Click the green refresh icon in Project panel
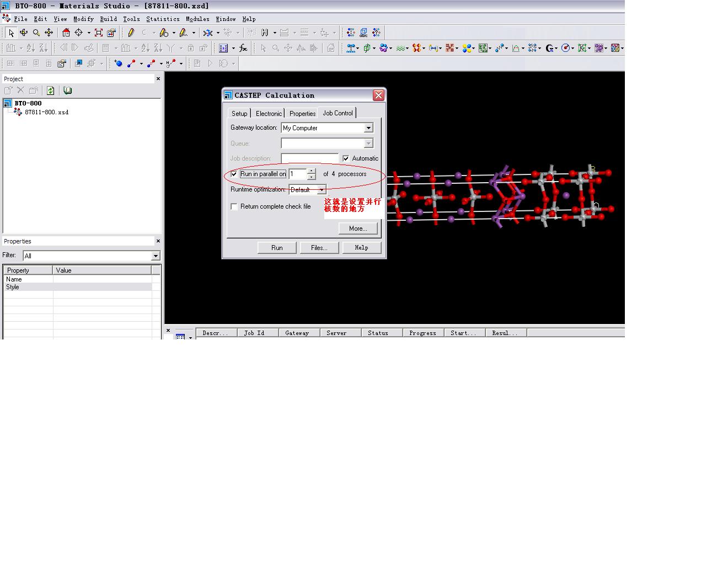 click(x=51, y=91)
